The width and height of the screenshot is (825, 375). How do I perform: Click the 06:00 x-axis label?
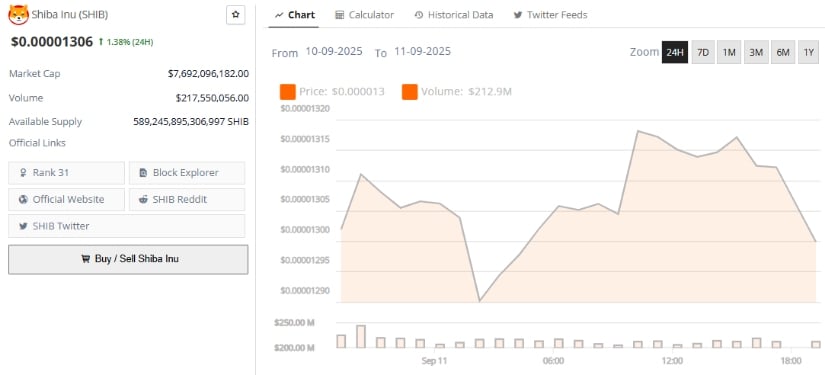(554, 361)
